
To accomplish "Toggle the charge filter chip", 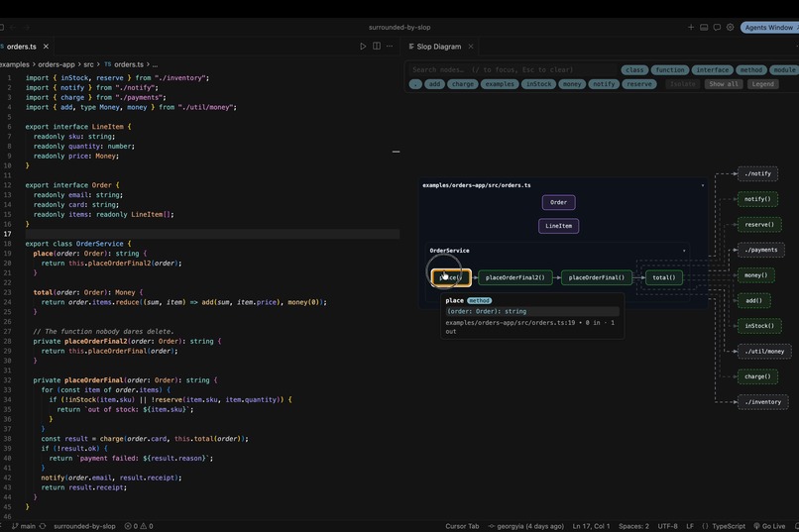I will [x=463, y=84].
